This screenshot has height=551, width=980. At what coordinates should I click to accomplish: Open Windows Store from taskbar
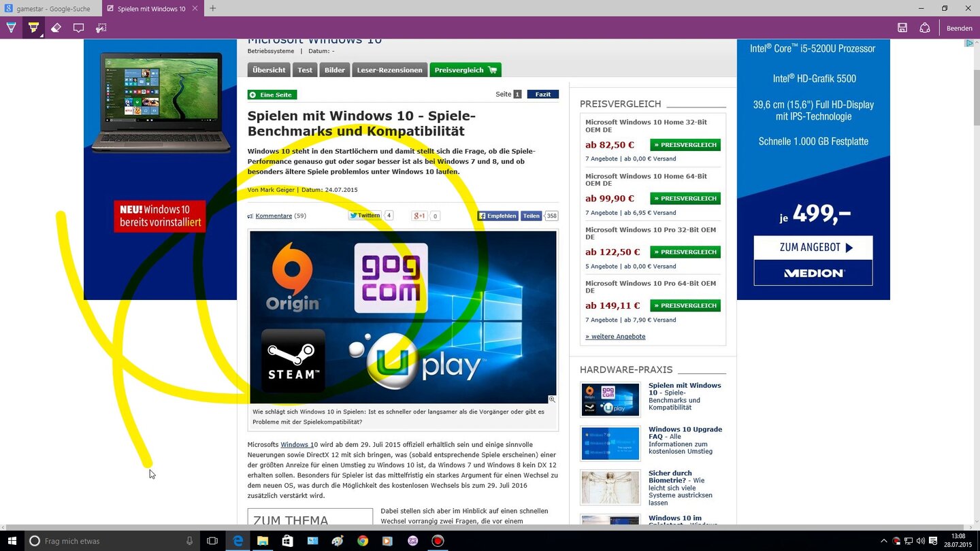[x=287, y=541]
